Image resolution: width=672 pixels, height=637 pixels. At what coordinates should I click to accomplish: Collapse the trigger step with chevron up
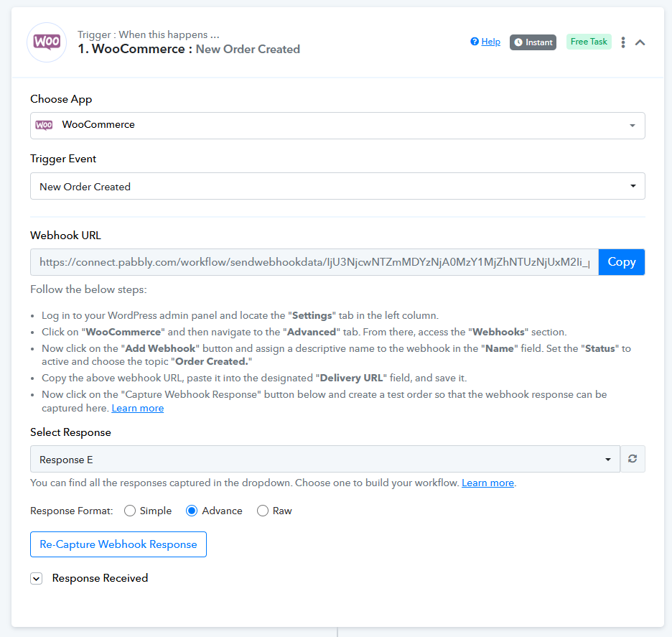click(640, 42)
